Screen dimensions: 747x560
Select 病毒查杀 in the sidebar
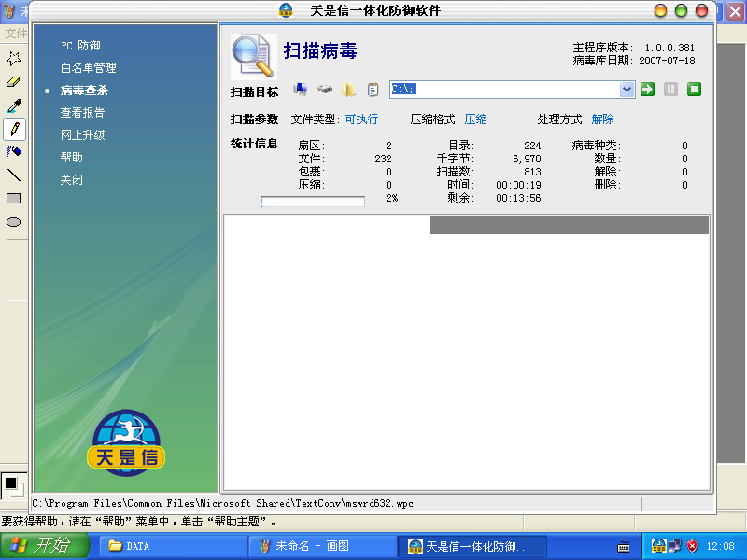(x=84, y=90)
